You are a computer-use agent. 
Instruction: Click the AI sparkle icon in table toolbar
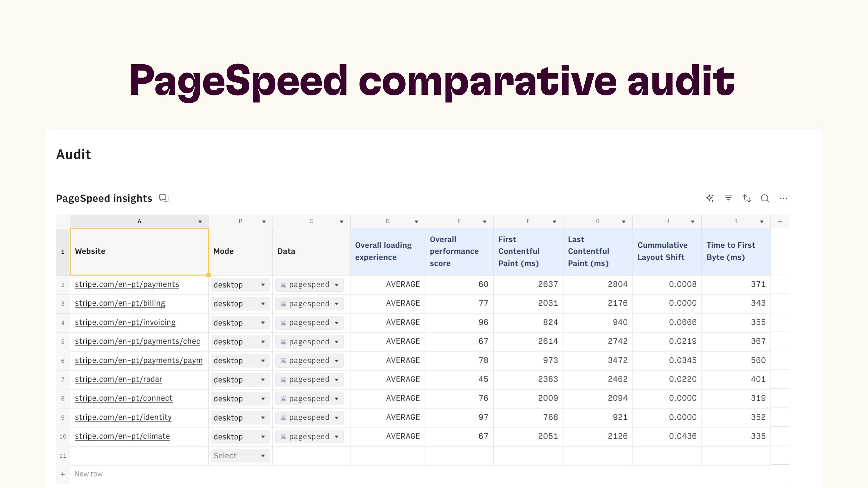point(710,198)
